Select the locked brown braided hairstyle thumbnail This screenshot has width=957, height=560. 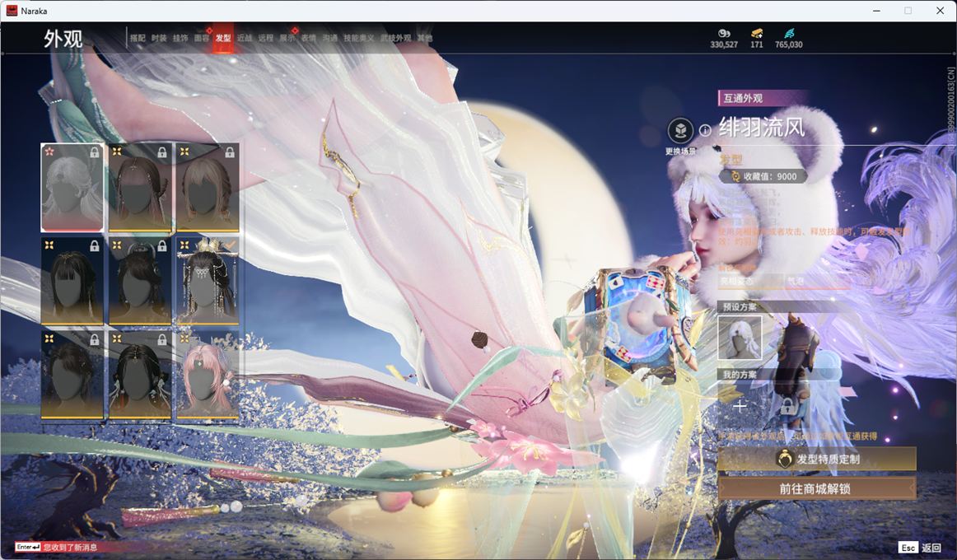140,188
